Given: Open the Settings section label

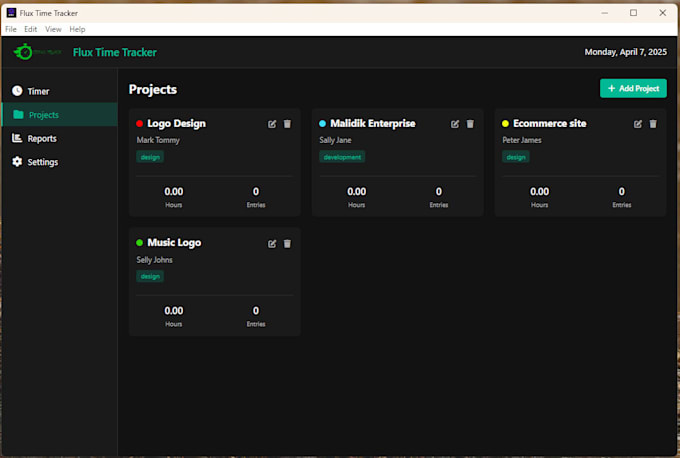Looking at the screenshot, I should pos(42,162).
